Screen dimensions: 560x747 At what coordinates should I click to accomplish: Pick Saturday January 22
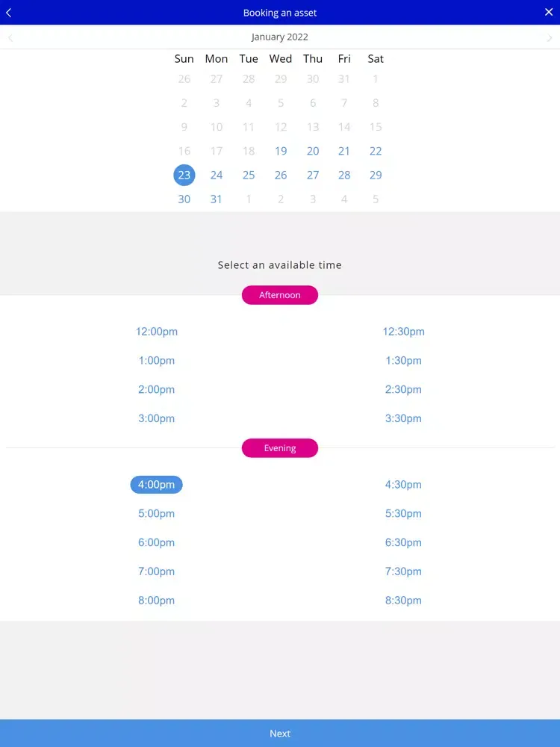coord(376,151)
